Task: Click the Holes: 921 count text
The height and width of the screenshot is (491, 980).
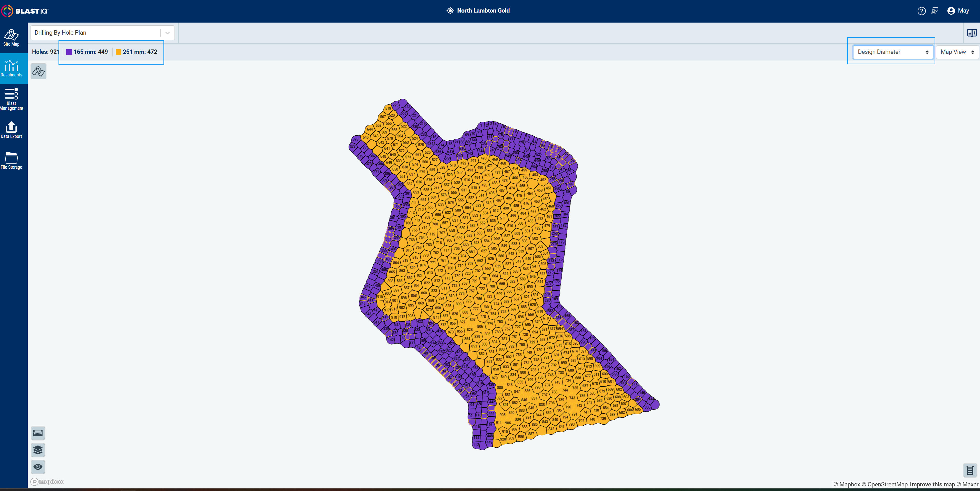Action: [45, 52]
